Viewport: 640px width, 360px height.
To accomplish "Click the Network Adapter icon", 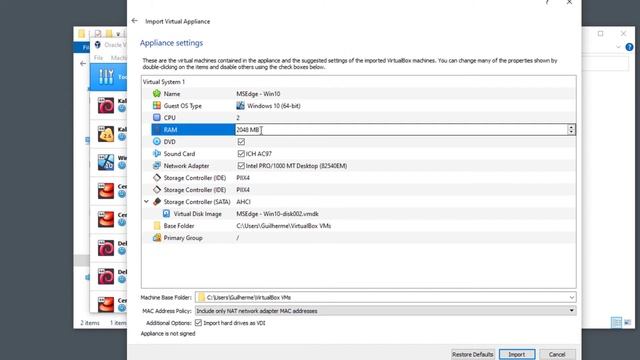I will (x=157, y=166).
